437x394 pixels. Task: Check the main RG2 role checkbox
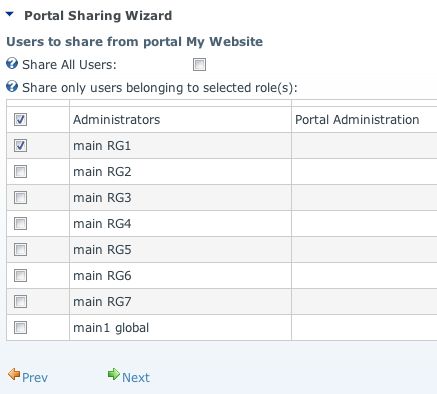(20, 172)
